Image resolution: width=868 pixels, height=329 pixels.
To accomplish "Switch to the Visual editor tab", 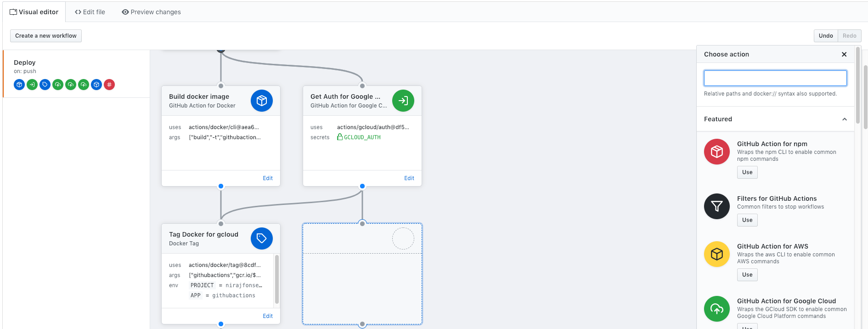I will (34, 12).
